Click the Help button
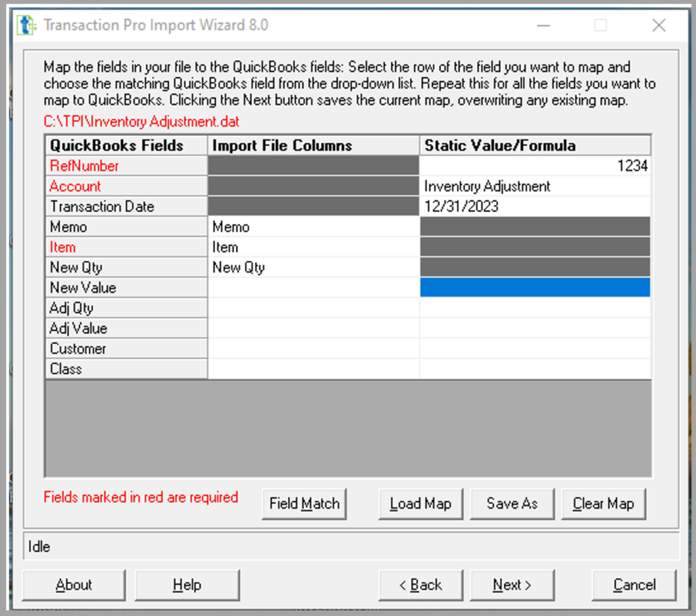This screenshot has height=616, width=696. click(x=187, y=585)
